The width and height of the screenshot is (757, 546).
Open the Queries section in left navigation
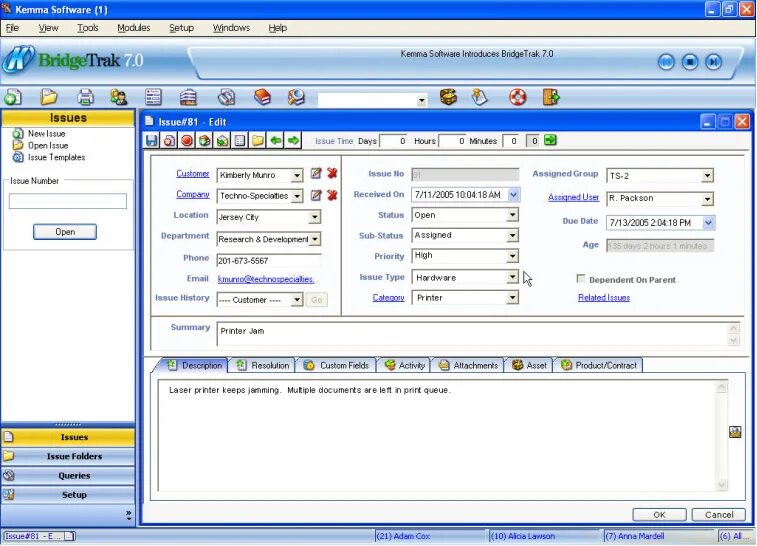pos(68,476)
